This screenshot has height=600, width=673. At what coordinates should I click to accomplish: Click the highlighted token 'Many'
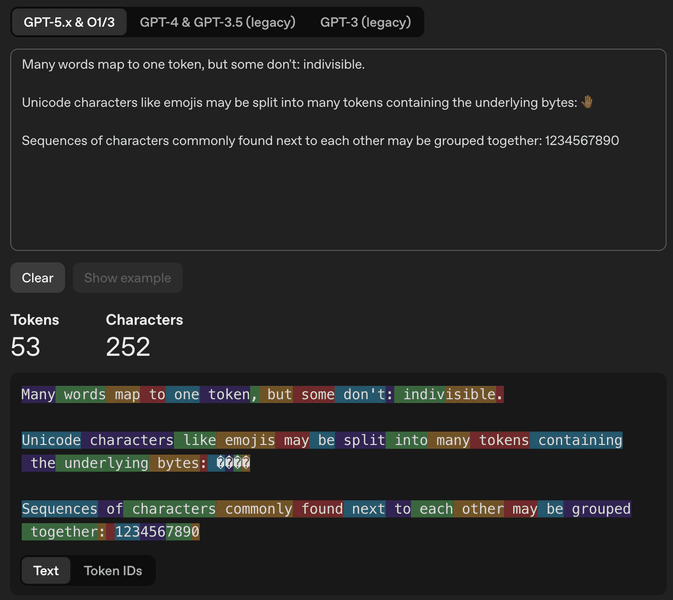pyautogui.click(x=39, y=394)
